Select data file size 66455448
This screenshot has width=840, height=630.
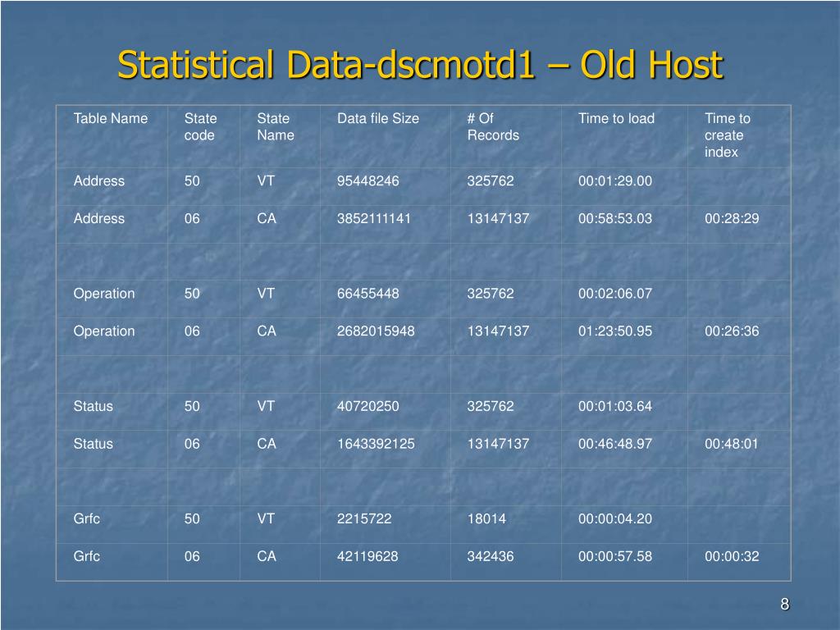coord(367,294)
